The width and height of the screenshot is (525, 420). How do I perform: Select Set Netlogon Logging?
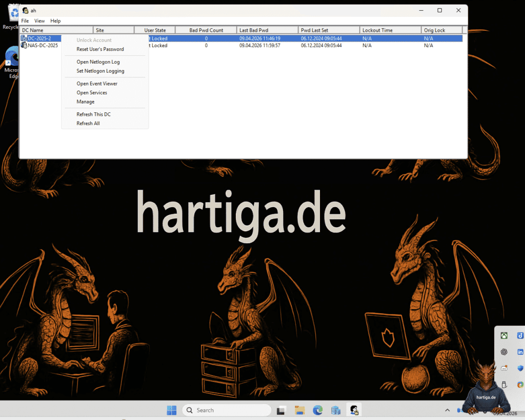[x=100, y=71]
